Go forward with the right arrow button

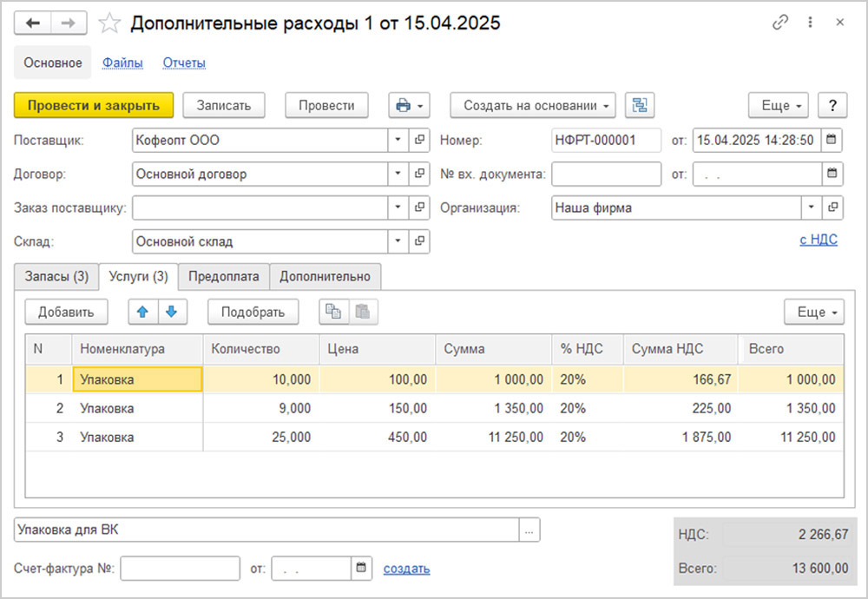(x=69, y=23)
